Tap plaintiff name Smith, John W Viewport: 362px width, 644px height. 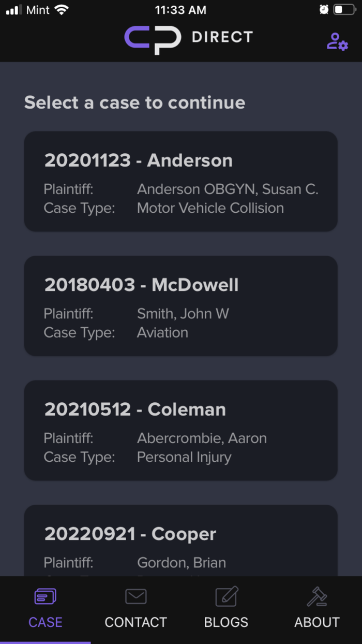[x=183, y=314]
